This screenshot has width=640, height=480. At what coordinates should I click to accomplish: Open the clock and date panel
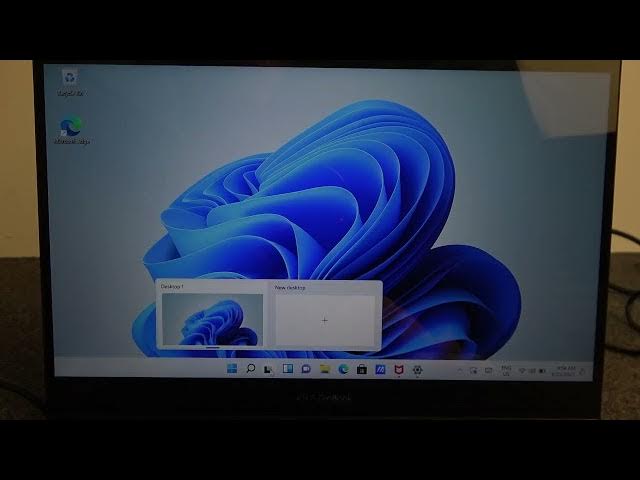click(563, 371)
